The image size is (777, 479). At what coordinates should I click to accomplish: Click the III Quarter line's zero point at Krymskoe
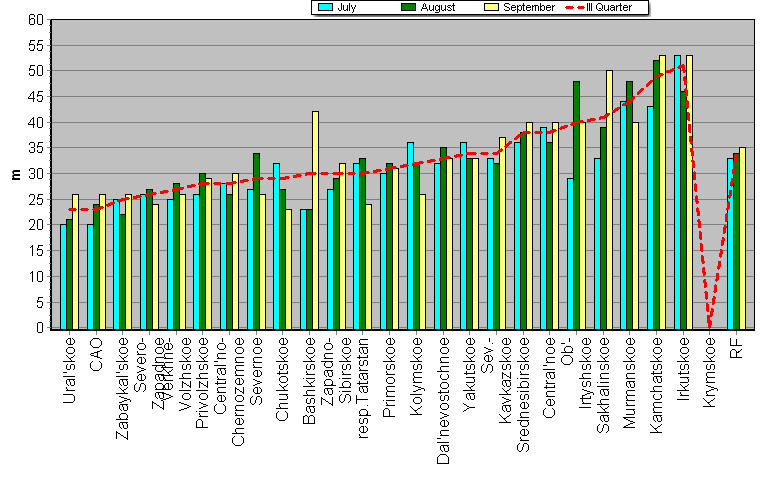(710, 326)
